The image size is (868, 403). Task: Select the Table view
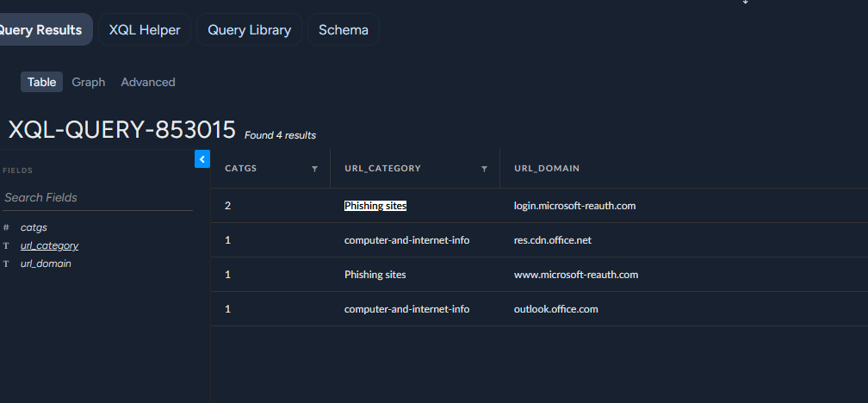coord(41,82)
